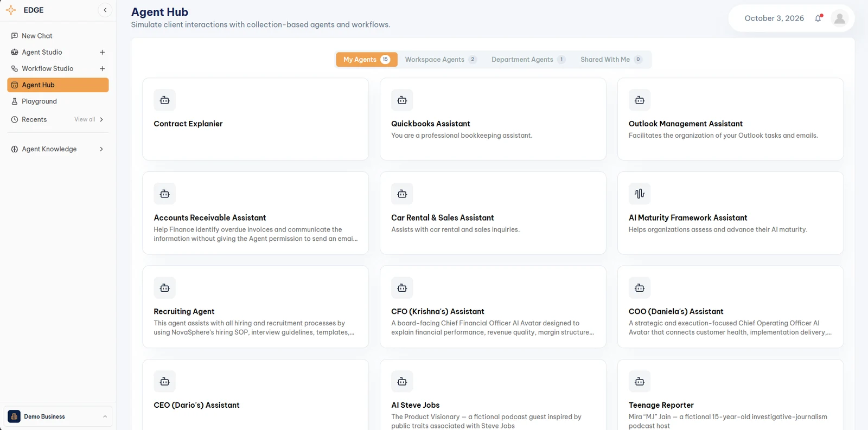
Task: Click the Teenage Reporter robot icon
Action: click(640, 382)
